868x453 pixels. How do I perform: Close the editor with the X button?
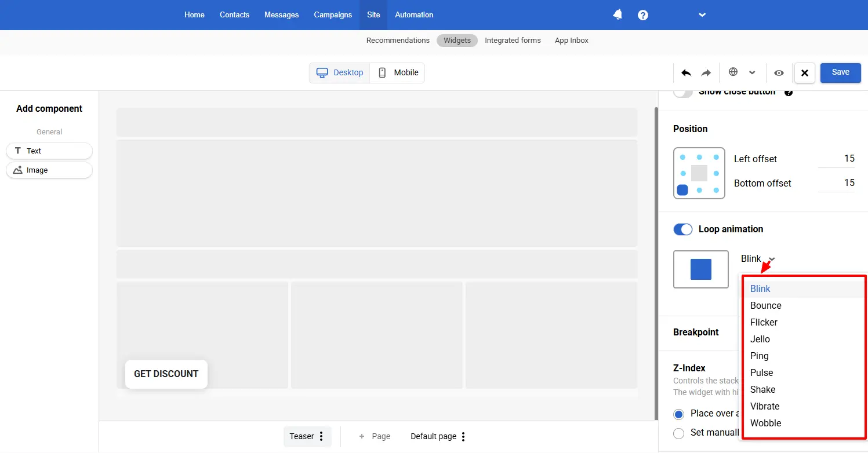(804, 73)
